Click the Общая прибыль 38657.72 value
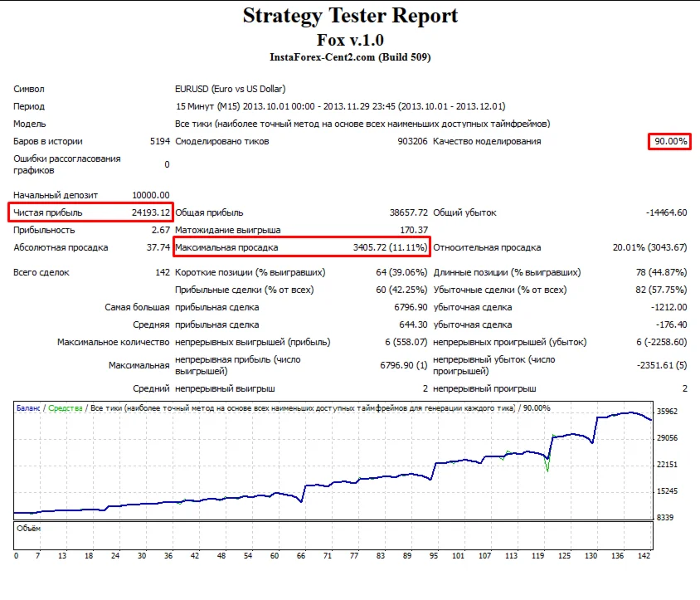Screen dimensions: 700x600 point(408,212)
